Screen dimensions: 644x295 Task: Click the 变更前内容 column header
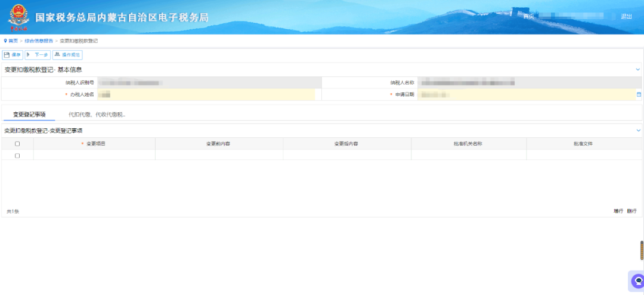(219, 143)
